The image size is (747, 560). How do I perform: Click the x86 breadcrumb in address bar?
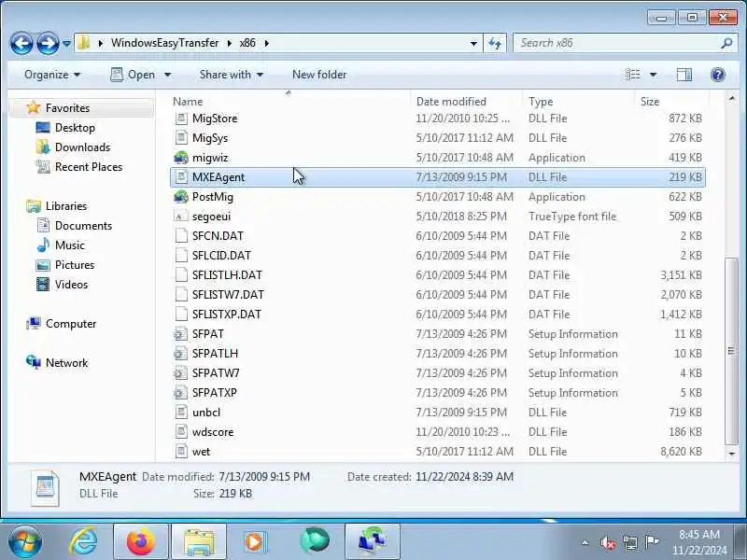[247, 43]
